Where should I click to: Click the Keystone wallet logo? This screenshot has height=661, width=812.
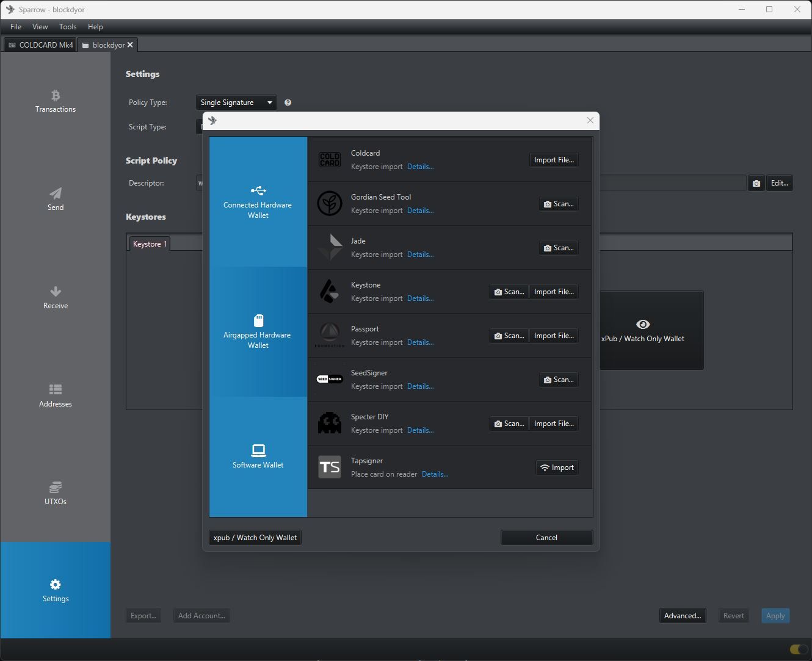(330, 291)
